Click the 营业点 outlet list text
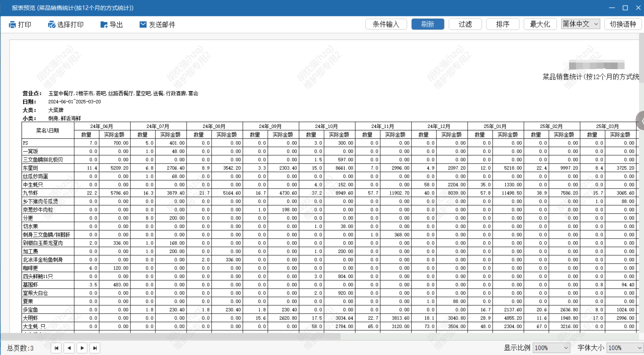 click(123, 93)
